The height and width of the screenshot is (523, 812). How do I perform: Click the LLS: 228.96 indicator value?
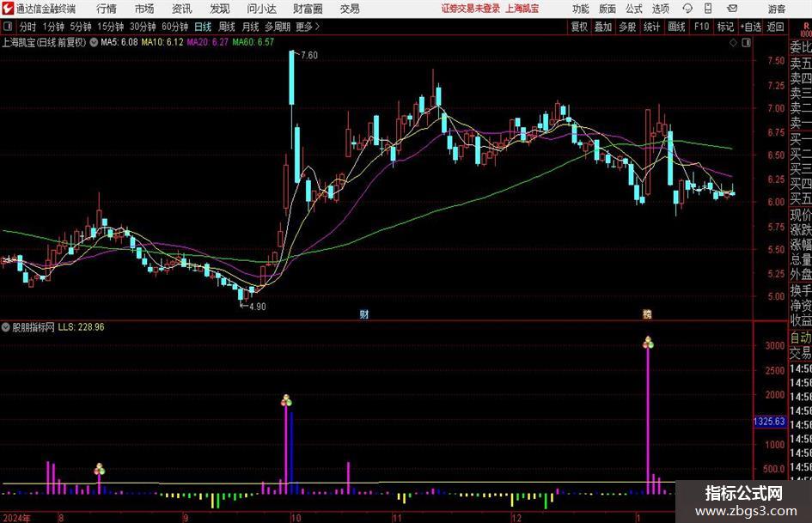click(x=81, y=327)
